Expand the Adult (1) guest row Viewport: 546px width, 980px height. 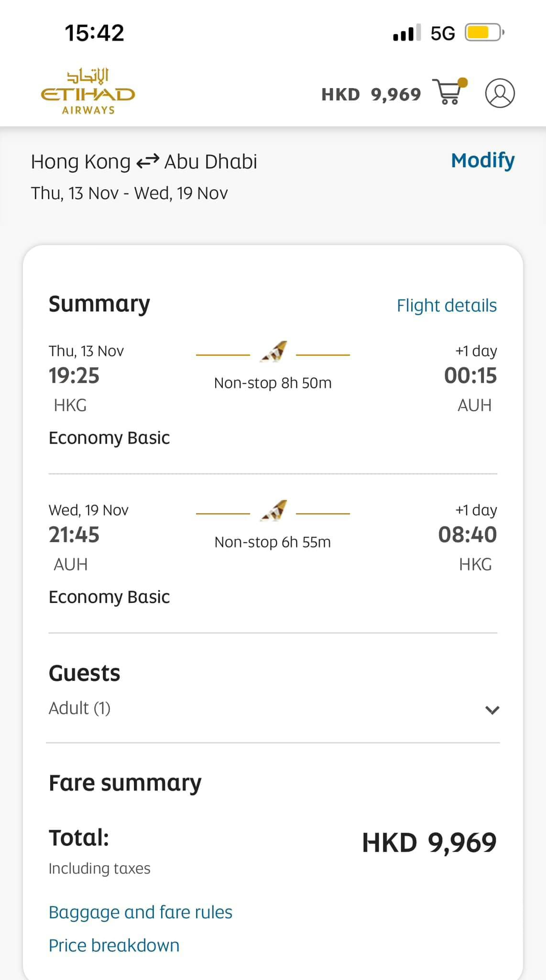click(x=273, y=708)
